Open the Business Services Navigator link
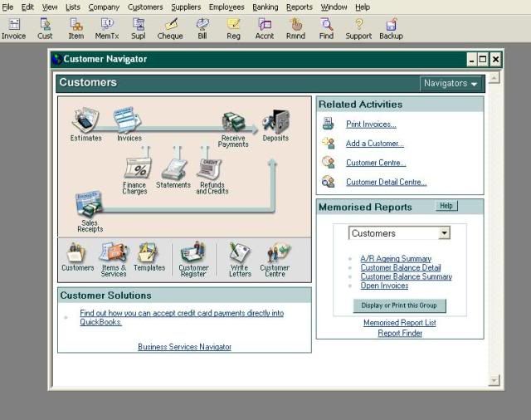Viewport: 531px width, 420px height. tap(184, 347)
